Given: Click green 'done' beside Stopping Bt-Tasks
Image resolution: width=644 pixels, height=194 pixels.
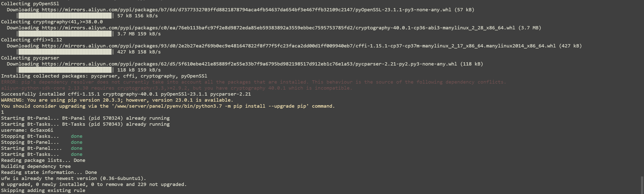Looking at the screenshot, I should pos(76,136).
